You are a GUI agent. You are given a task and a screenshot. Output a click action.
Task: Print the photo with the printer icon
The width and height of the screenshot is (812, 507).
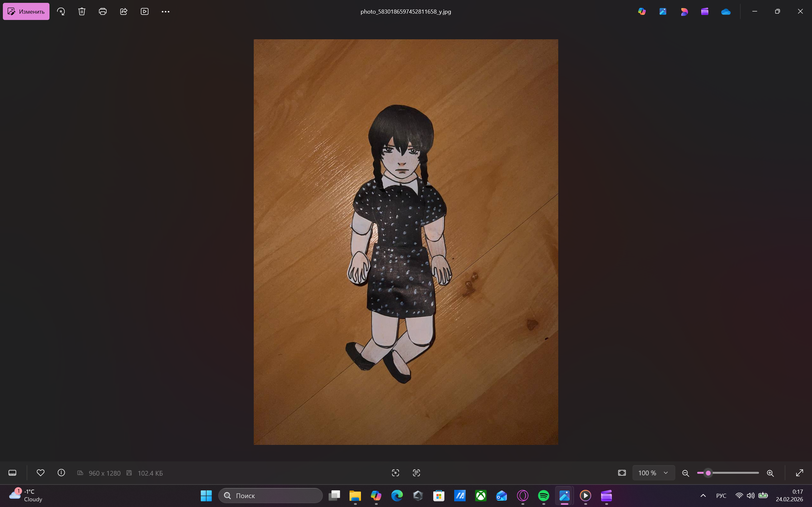(x=103, y=11)
